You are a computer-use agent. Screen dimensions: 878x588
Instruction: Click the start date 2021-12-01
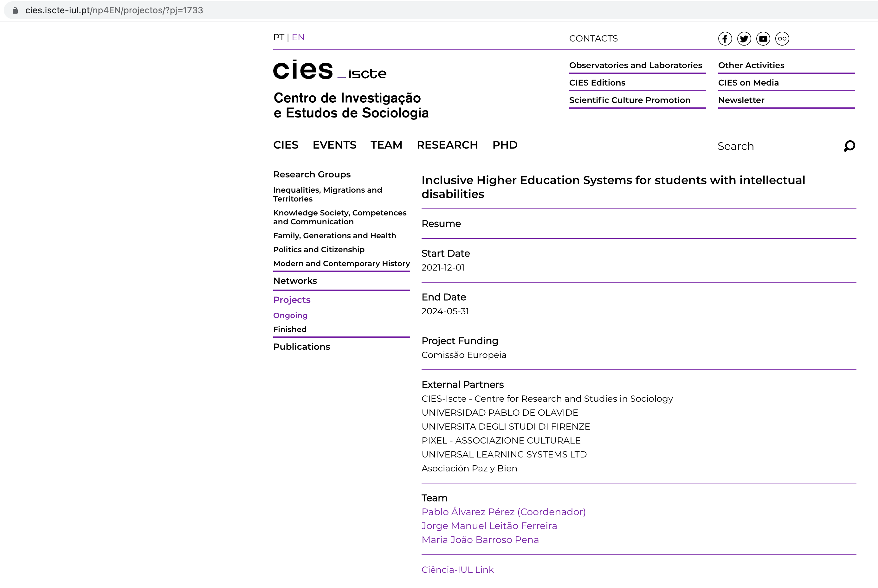pos(443,267)
